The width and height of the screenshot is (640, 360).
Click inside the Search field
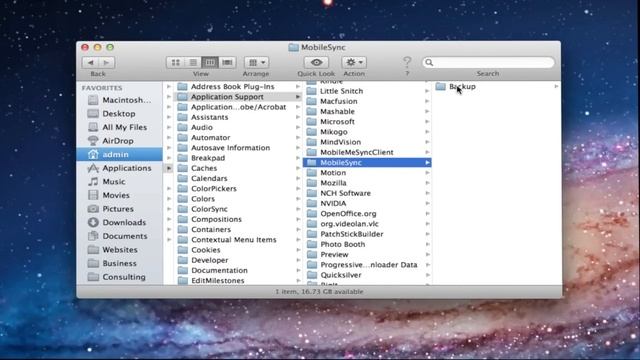[488, 62]
